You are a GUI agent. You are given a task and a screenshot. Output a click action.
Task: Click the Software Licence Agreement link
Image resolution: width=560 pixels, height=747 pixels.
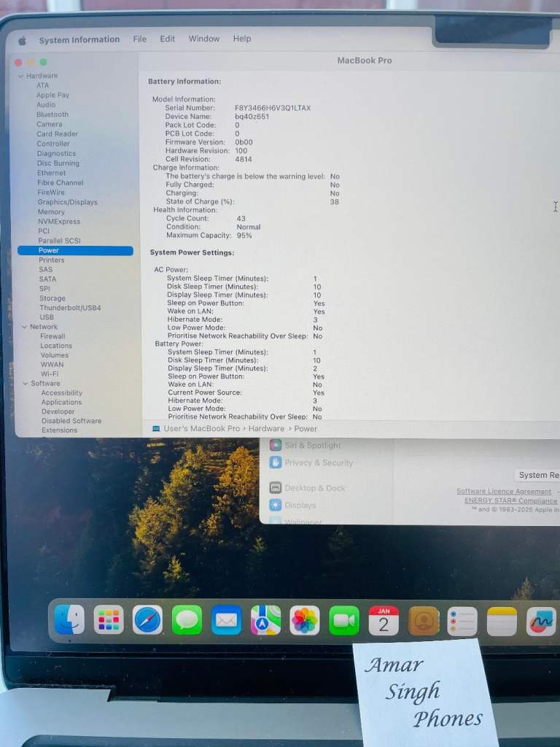tap(503, 492)
